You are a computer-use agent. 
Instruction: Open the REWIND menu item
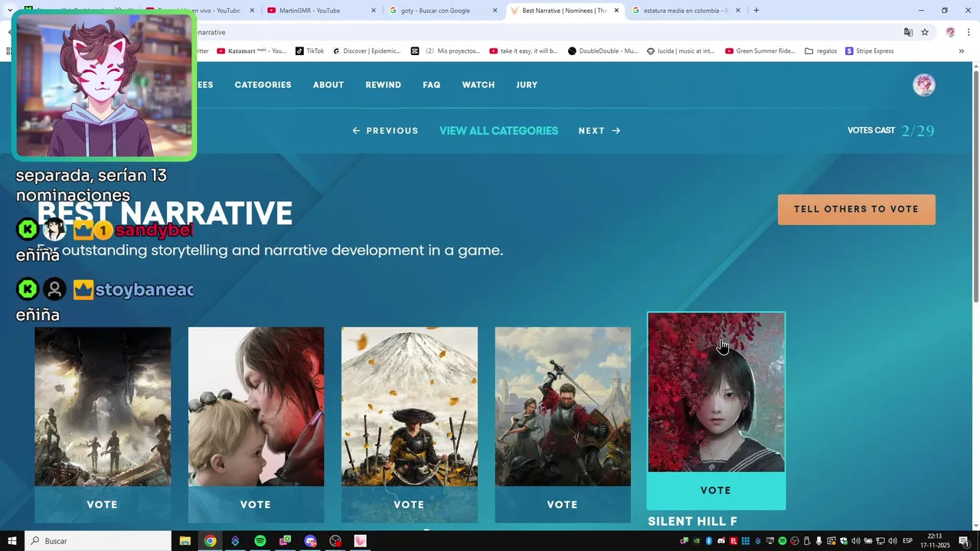(x=383, y=85)
